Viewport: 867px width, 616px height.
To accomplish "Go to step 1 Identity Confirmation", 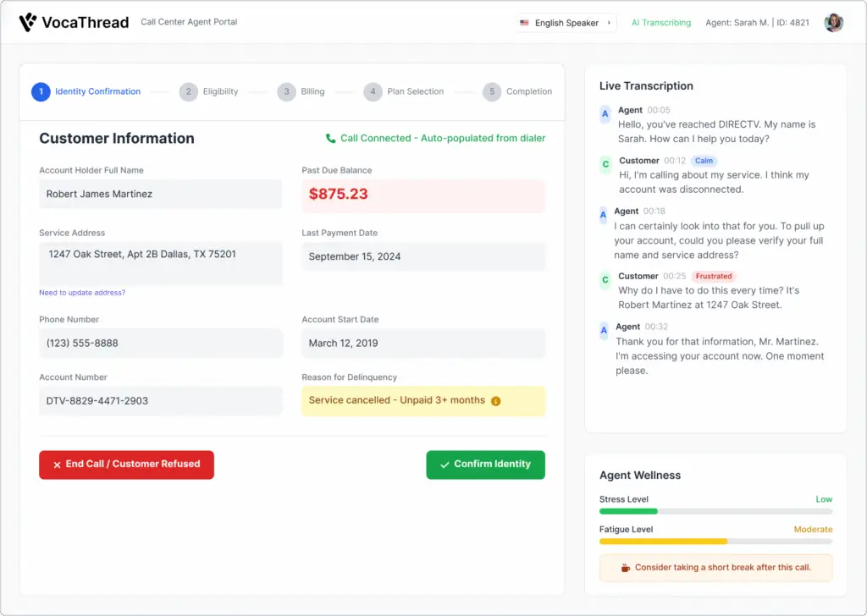I will (x=86, y=91).
